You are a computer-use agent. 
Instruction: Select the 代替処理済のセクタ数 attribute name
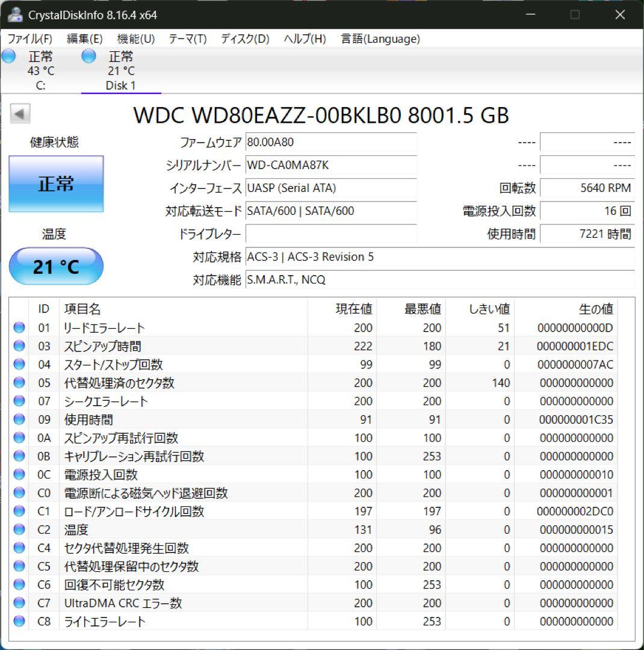(x=119, y=383)
